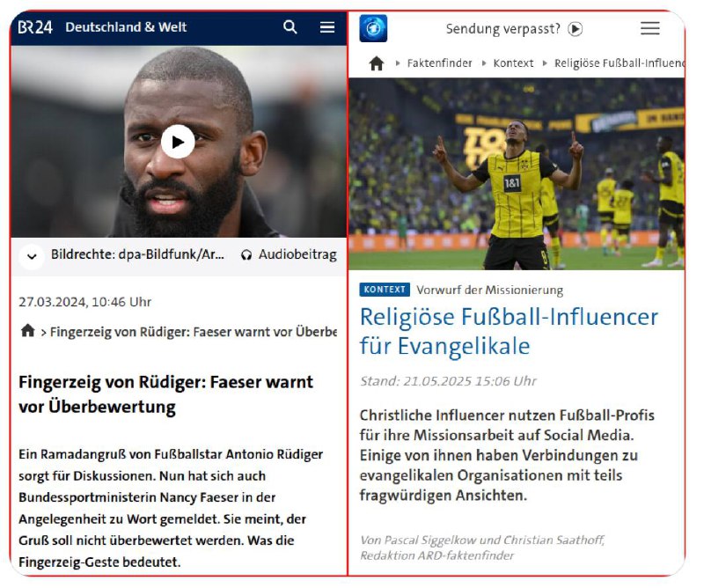Click the Religiöse Fußball-Influencer breadcrumb
Image resolution: width=704 pixels, height=588 pixels.
pos(620,63)
